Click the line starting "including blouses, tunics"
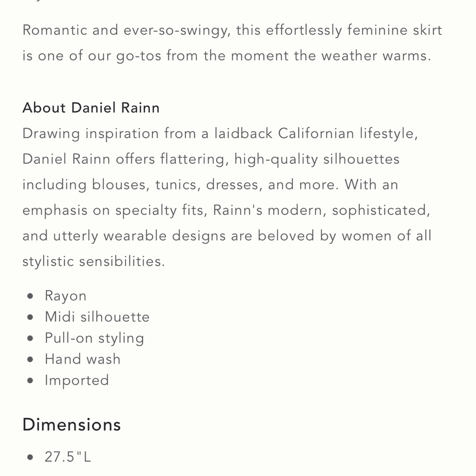476x476 pixels. click(210, 185)
